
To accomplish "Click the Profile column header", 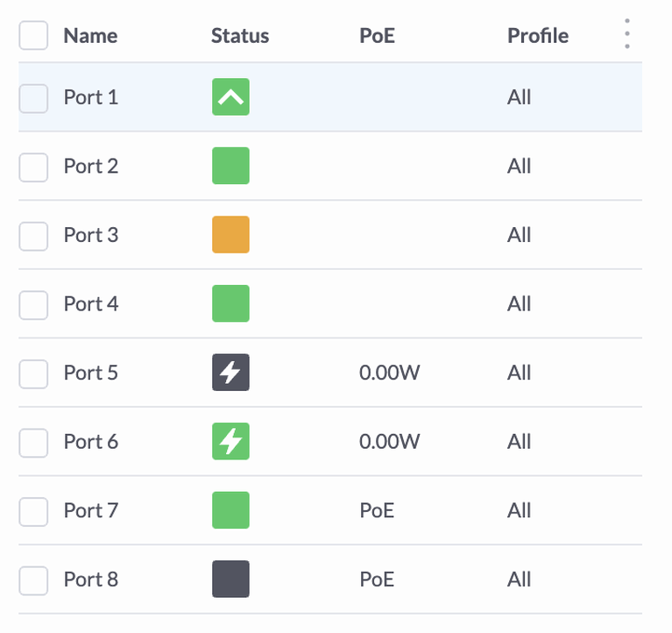I will [x=538, y=36].
